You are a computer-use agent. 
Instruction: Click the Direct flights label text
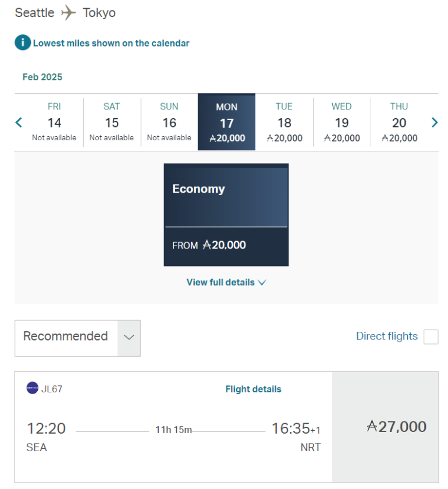[x=386, y=336]
